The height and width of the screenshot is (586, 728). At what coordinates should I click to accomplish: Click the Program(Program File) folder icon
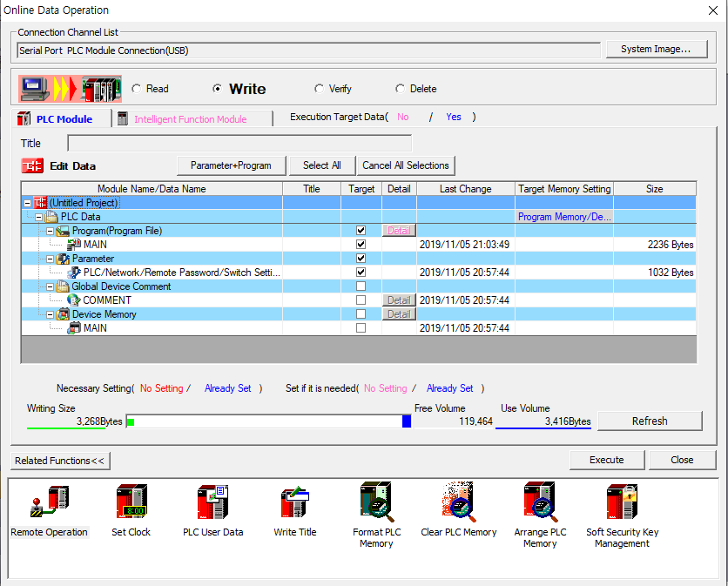pos(63,231)
